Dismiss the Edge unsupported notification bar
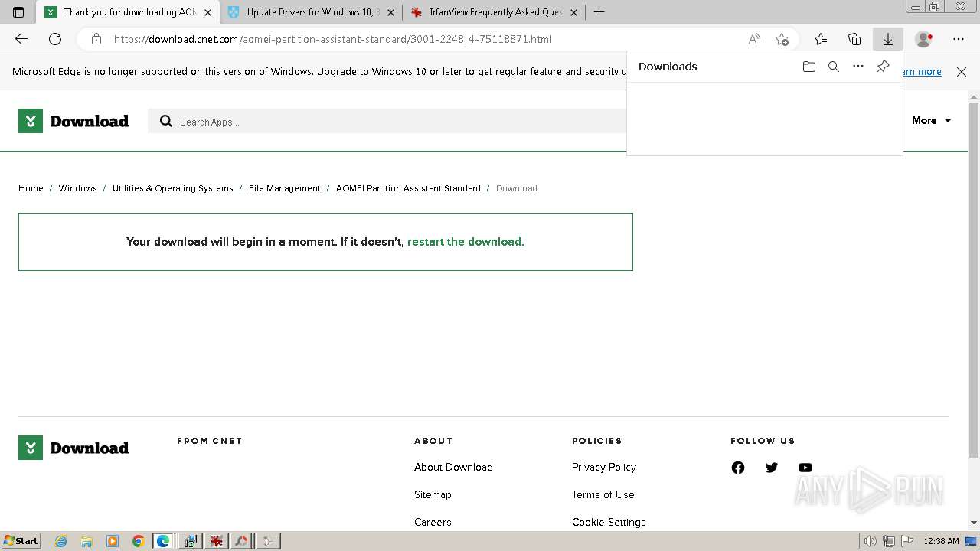980x551 pixels. coord(962,72)
